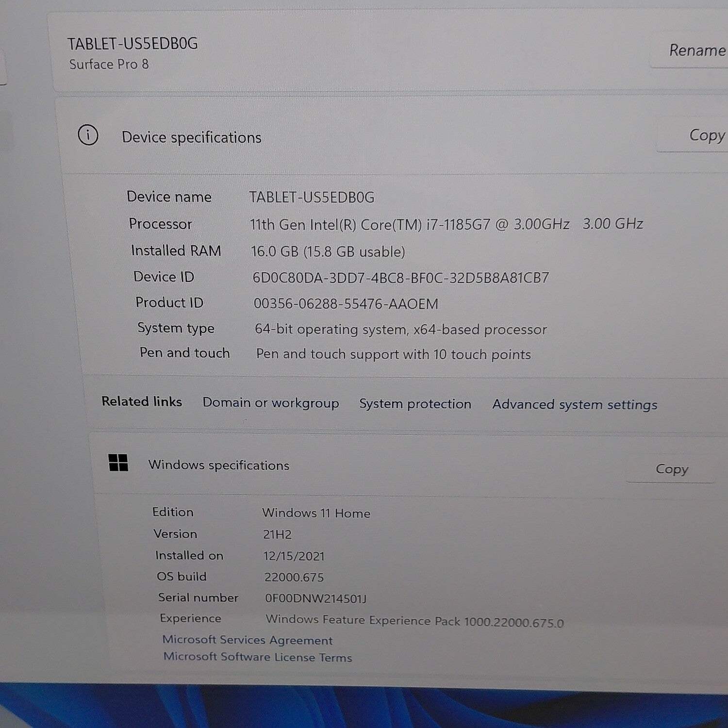The width and height of the screenshot is (728, 728).
Task: Click the Device specifications info icon
Action: point(88,135)
